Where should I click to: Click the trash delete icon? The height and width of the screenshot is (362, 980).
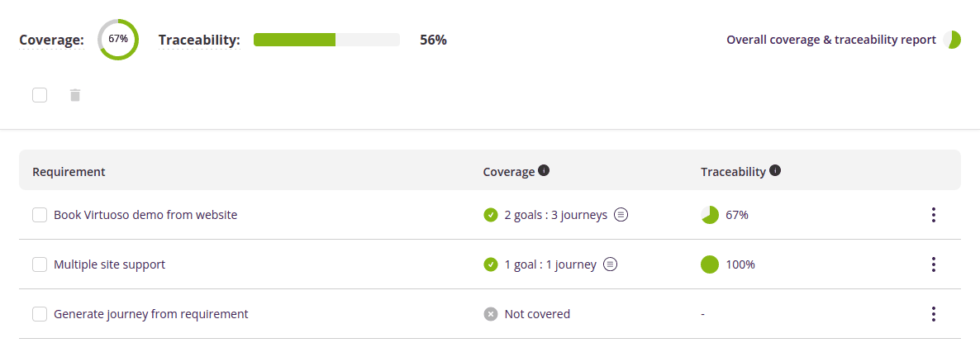(x=75, y=95)
